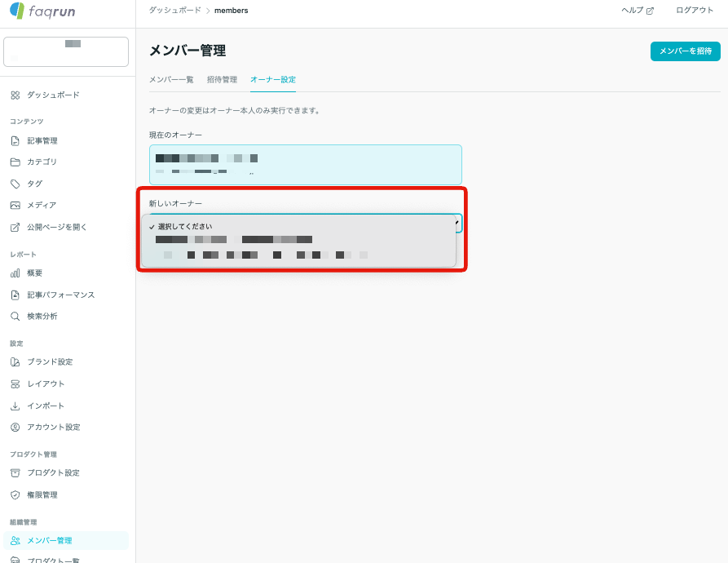The width and height of the screenshot is (728, 563).
Task: Open the メディア image icon
Action: pos(15,206)
